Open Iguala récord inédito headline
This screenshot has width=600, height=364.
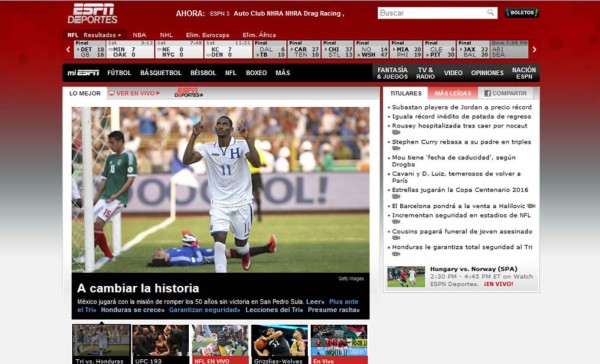tap(461, 116)
